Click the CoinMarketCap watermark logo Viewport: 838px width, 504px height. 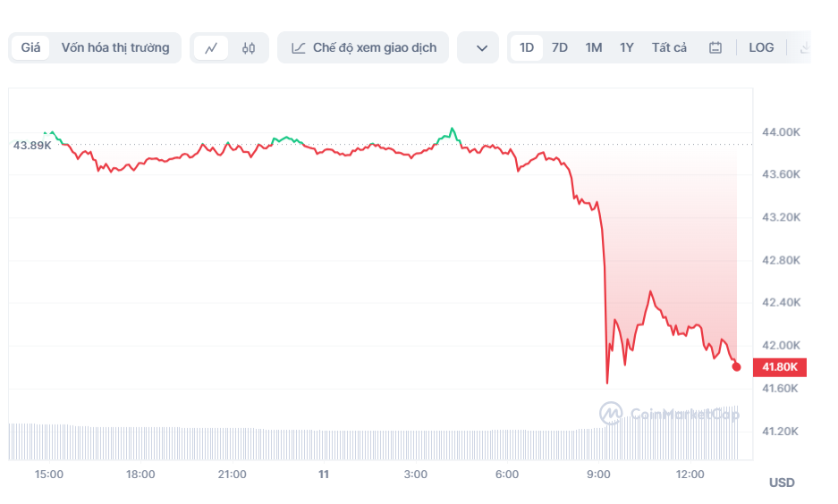pyautogui.click(x=670, y=413)
